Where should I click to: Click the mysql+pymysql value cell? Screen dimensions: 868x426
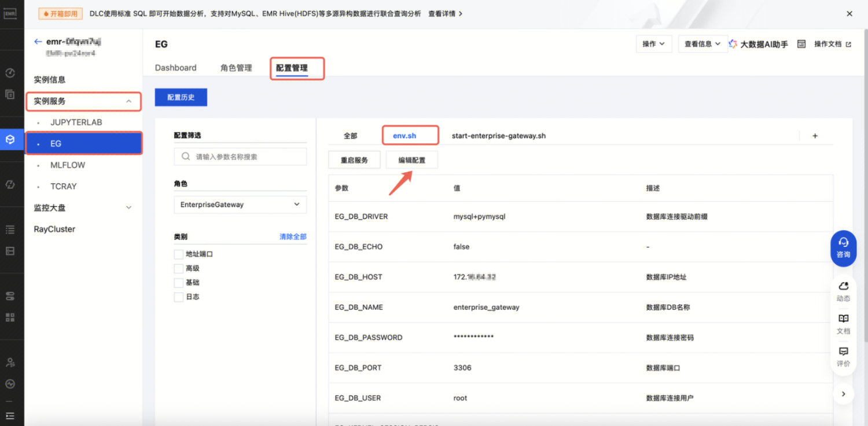(480, 217)
